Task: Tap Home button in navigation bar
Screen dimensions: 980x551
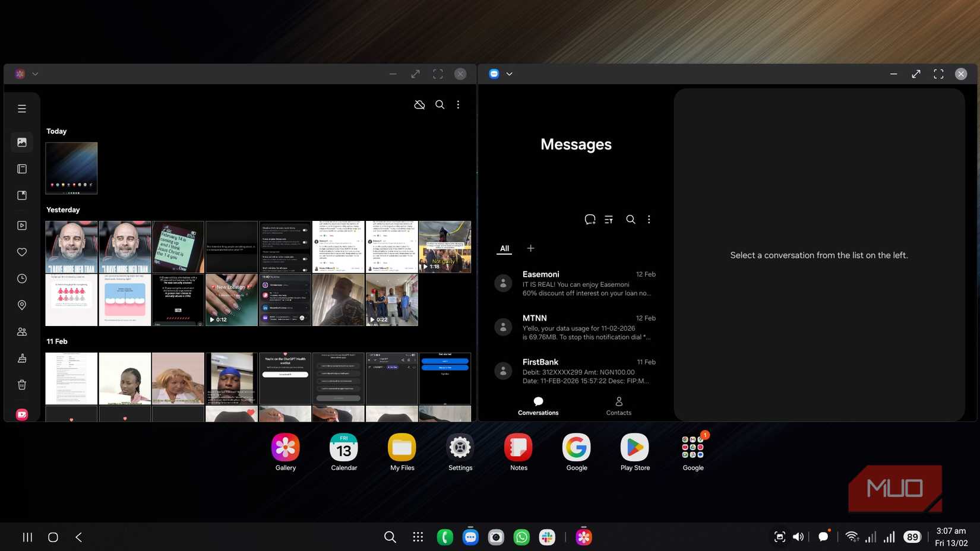Action: 53,537
